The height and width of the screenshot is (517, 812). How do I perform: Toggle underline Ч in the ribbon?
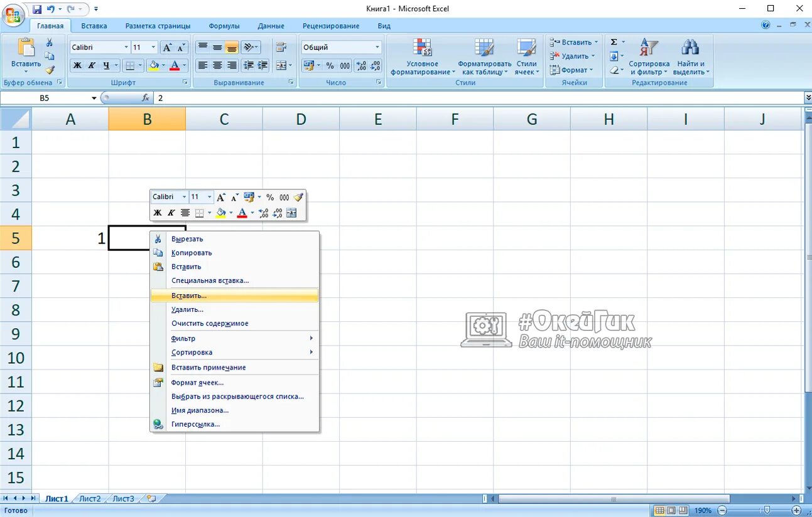106,65
